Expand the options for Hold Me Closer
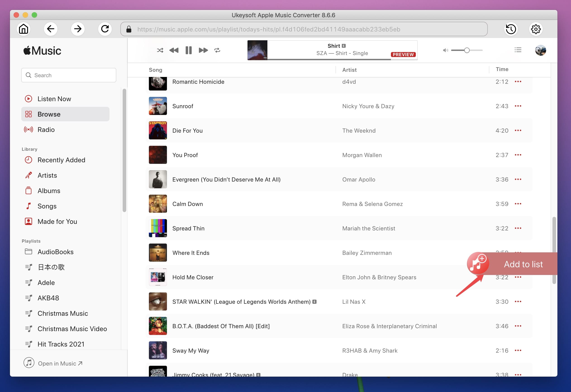Viewport: 571px width, 392px height. pyautogui.click(x=518, y=277)
